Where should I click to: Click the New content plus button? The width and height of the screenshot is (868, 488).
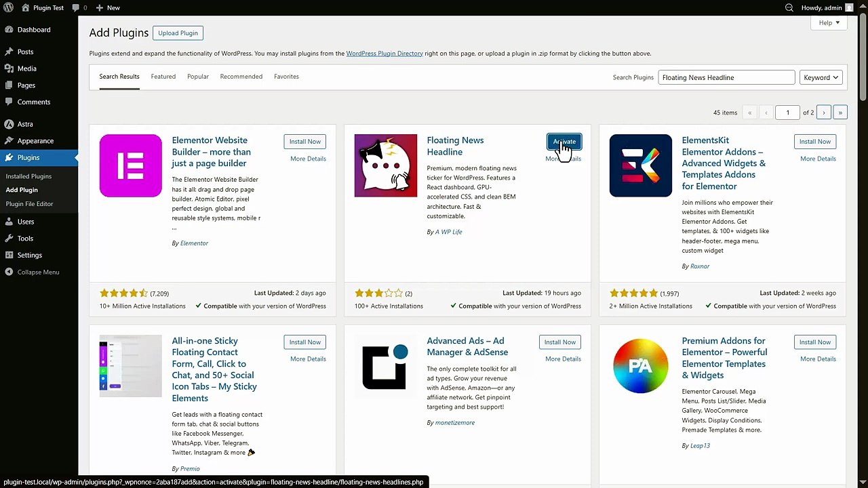[x=108, y=7]
